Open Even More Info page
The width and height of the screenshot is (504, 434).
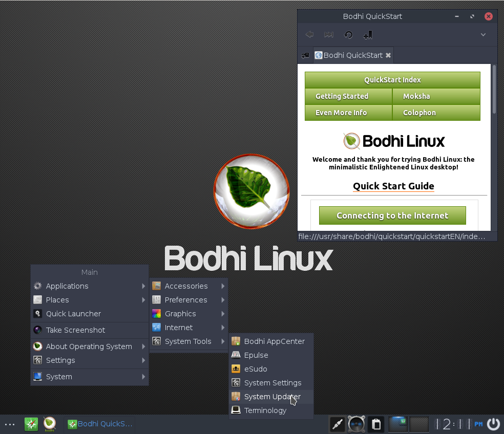tap(348, 113)
